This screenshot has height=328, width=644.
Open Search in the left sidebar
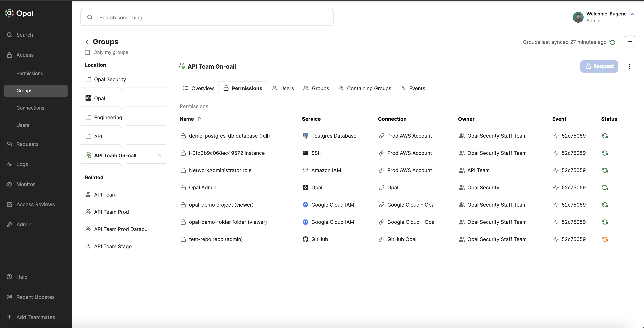(x=20, y=35)
